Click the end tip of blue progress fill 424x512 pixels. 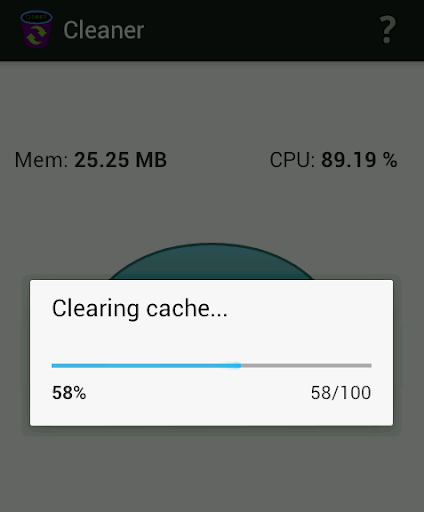coord(239,366)
